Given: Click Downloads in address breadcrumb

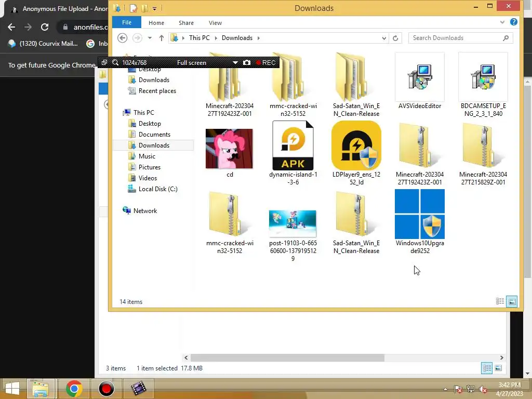Looking at the screenshot, I should 237,37.
